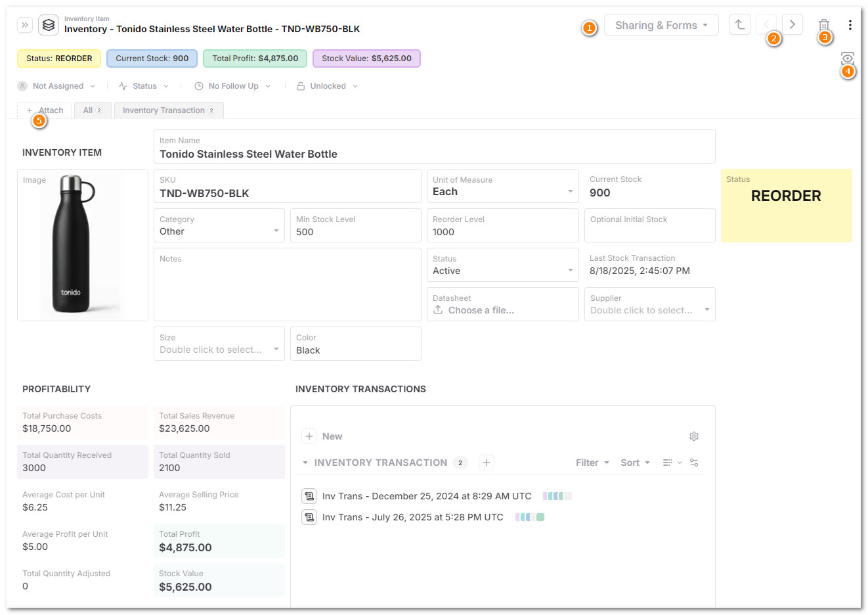
Task: Expand the sidebar with double-chevron icon
Action: click(x=24, y=25)
